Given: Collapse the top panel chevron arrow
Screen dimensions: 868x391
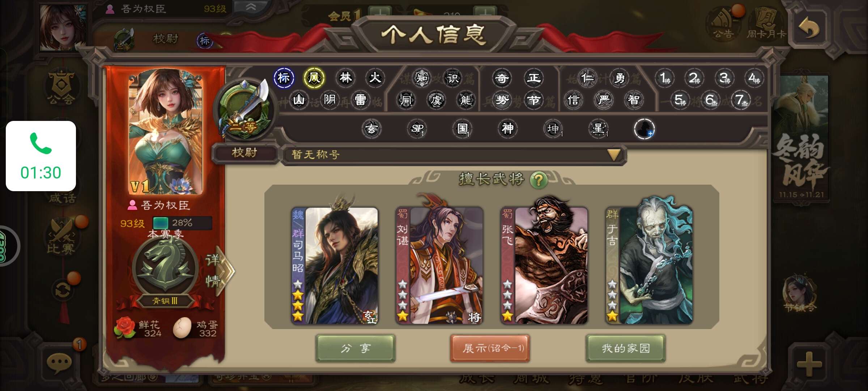Looking at the screenshot, I should click(x=251, y=7).
